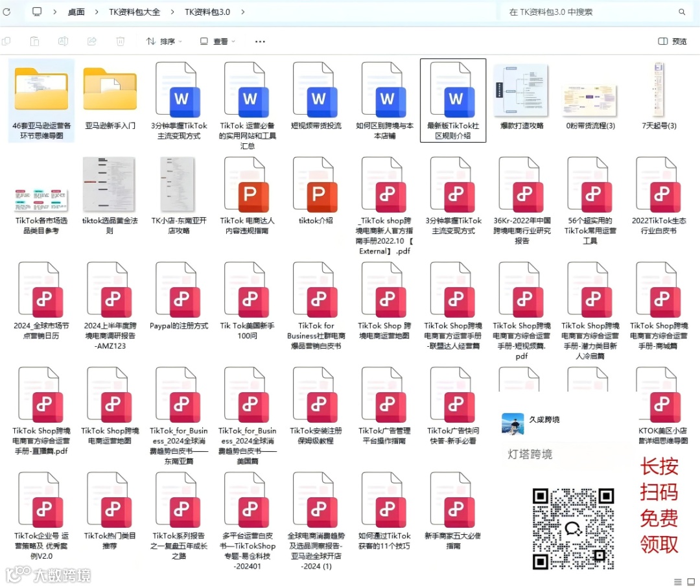Image resolution: width=700 pixels, height=588 pixels.
Task: Click the Copy toolbar icon
Action: (6, 41)
